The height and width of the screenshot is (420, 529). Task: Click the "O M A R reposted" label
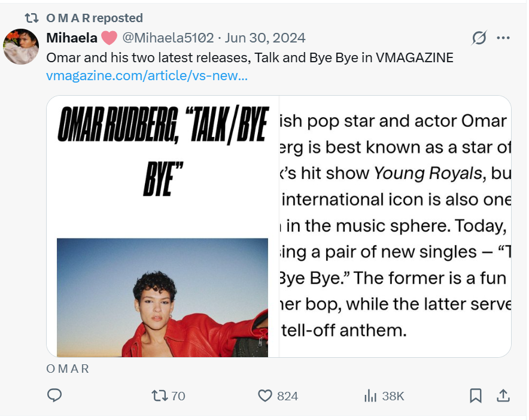[95, 18]
